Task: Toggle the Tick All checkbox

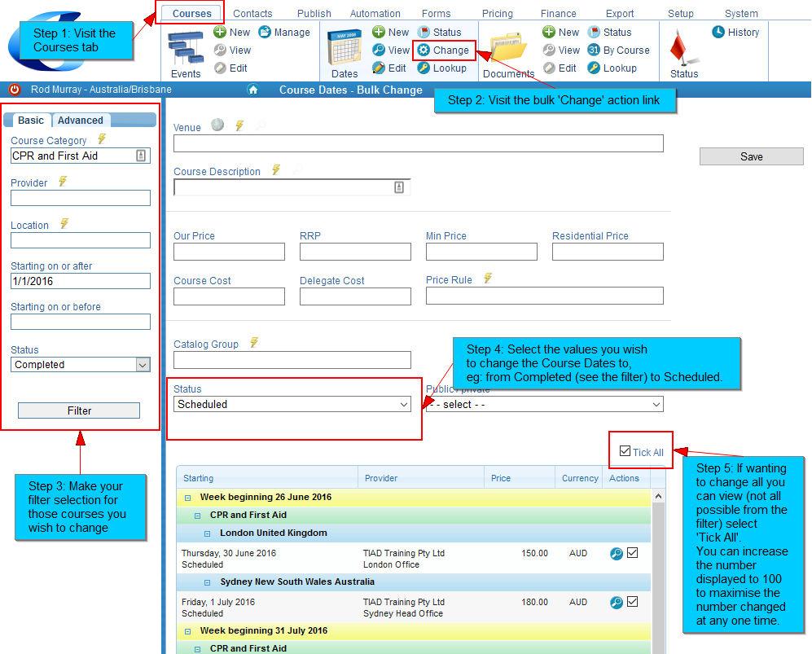Action: pyautogui.click(x=625, y=451)
